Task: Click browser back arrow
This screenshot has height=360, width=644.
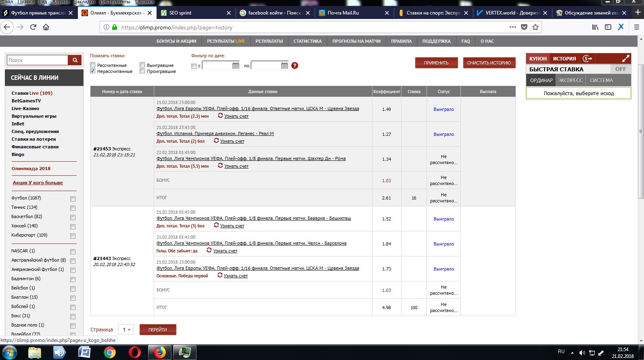Action: [6, 27]
